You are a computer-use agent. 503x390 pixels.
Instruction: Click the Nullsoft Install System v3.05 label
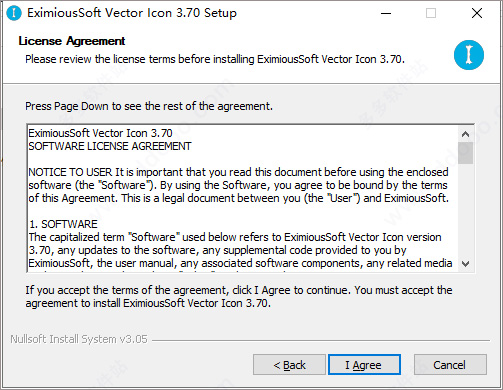pos(79,339)
